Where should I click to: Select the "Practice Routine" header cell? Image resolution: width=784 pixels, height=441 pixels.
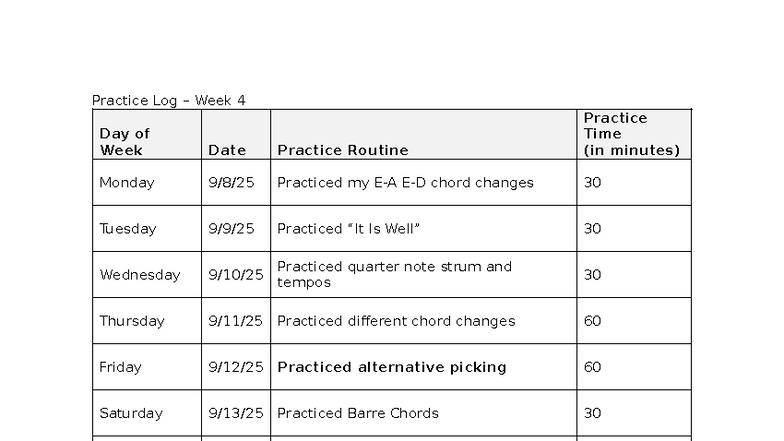pos(342,150)
